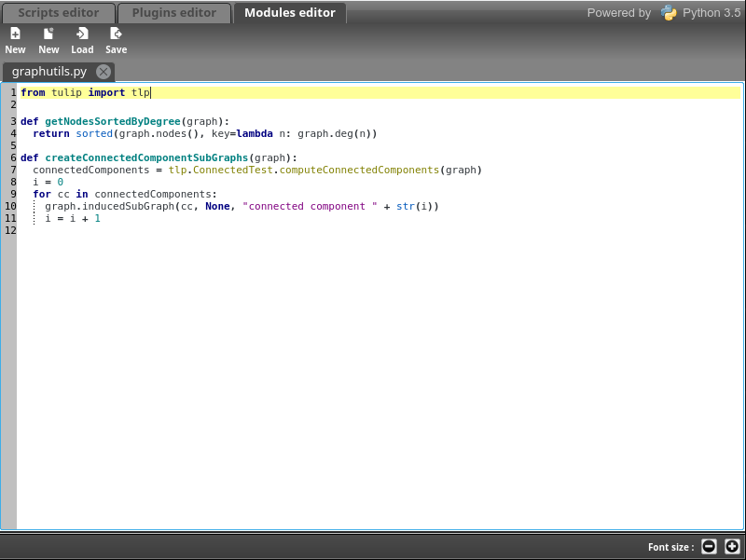
Task: Click the "connected component " string literal
Action: [309, 206]
